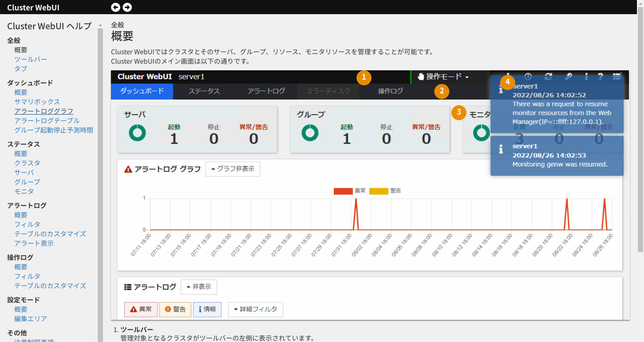
Task: Open the 操作モード dropdown
Action: point(443,77)
